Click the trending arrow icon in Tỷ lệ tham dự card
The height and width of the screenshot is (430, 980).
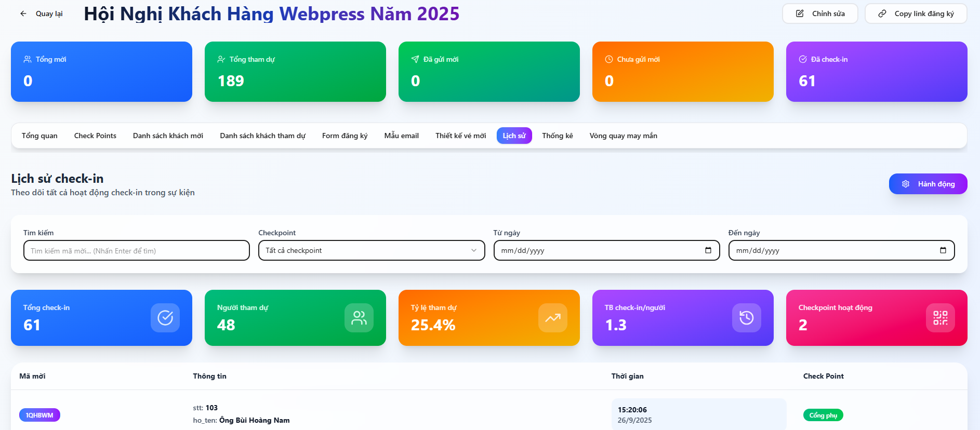click(553, 318)
